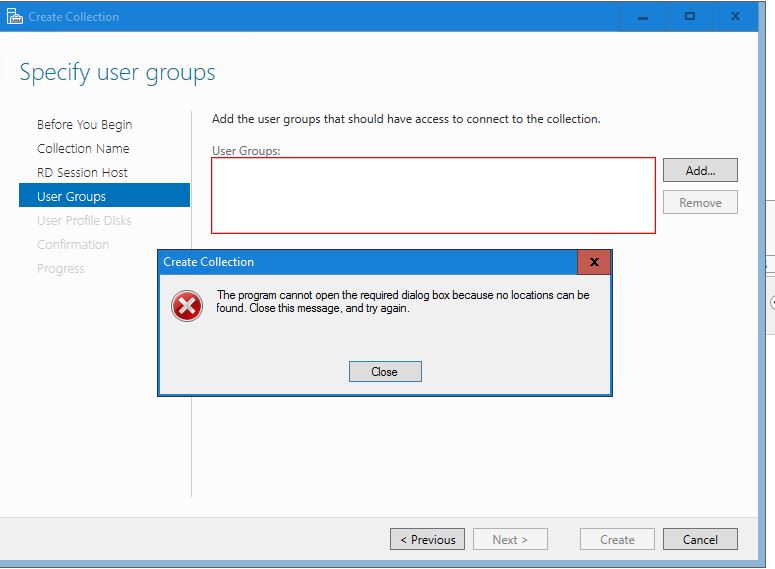Click inside the User Groups list box

click(x=433, y=195)
